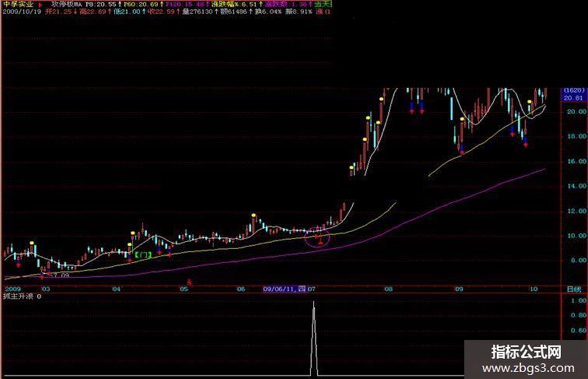
Task: Click the 12.00 price axis label
Action: [577, 211]
